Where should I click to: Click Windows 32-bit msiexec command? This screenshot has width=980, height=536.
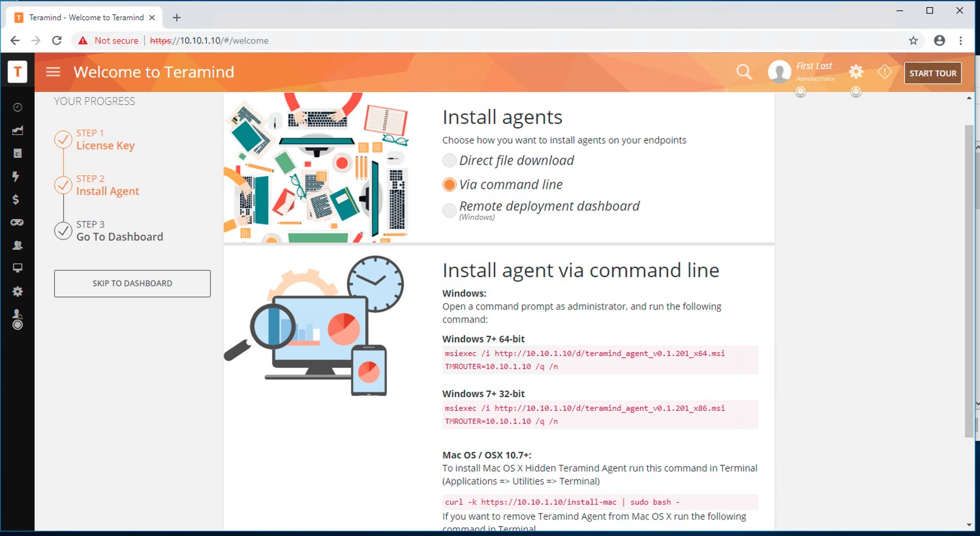pos(600,415)
